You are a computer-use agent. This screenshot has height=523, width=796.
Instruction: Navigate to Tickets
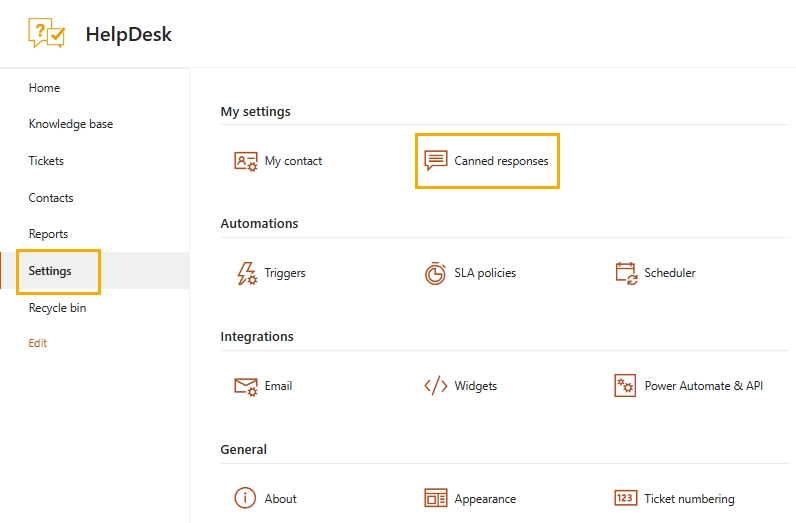point(46,161)
